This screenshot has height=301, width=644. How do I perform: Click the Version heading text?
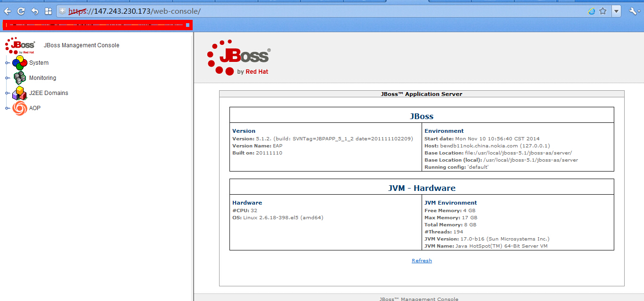(244, 131)
